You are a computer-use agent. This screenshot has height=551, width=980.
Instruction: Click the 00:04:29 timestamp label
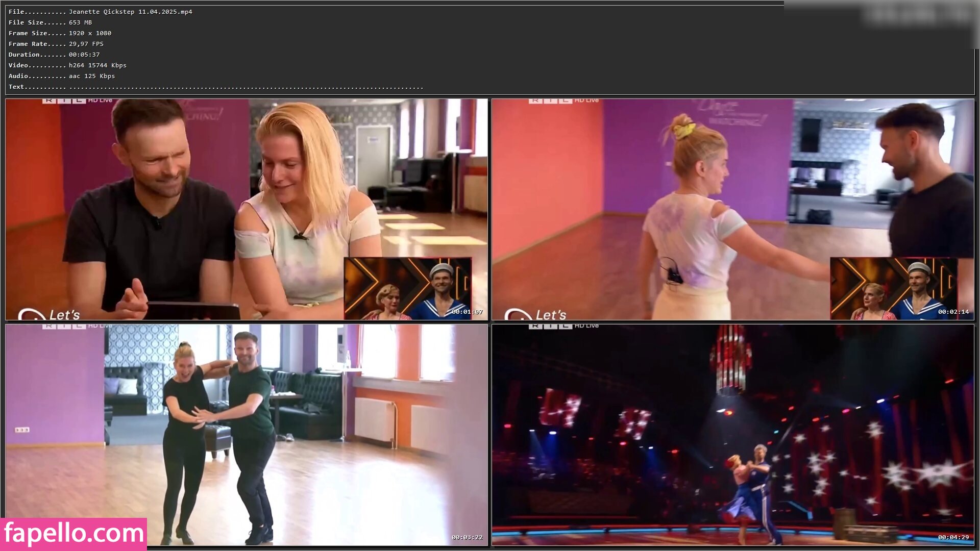coord(953,537)
